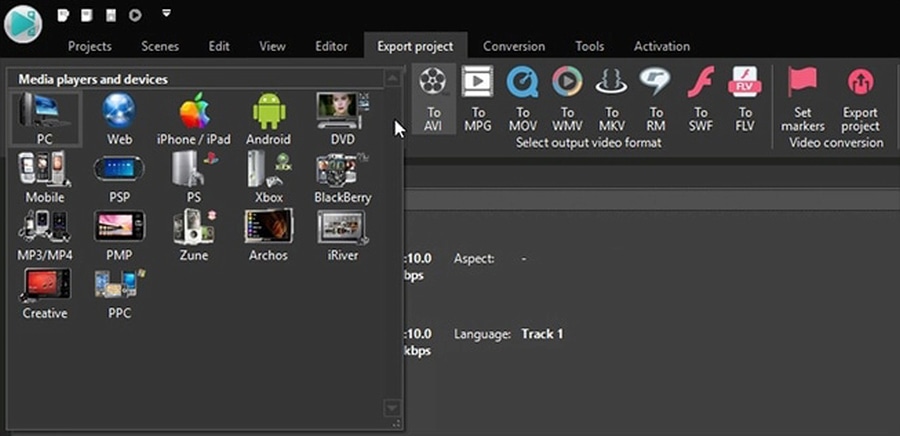Viewport: 900px width, 436px height.
Task: Switch to the Scenes tab
Action: pyautogui.click(x=160, y=46)
